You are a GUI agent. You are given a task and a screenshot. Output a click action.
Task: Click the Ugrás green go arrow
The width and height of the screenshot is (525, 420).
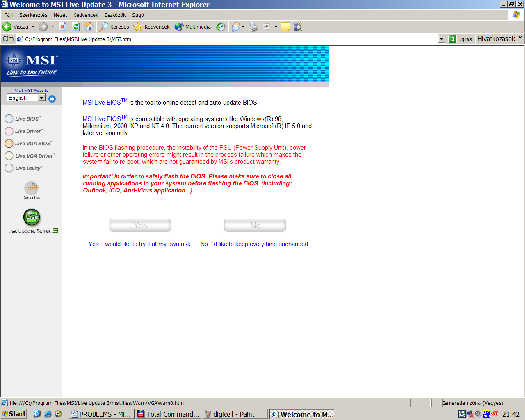452,39
